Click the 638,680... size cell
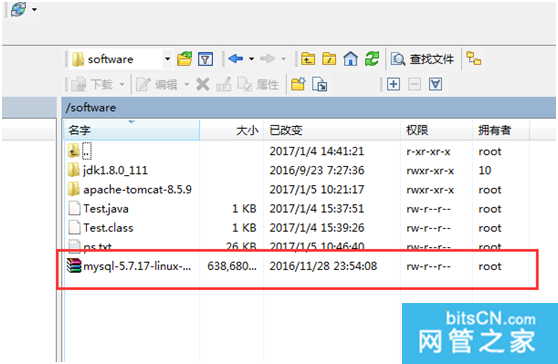The height and width of the screenshot is (364, 558). 232,266
